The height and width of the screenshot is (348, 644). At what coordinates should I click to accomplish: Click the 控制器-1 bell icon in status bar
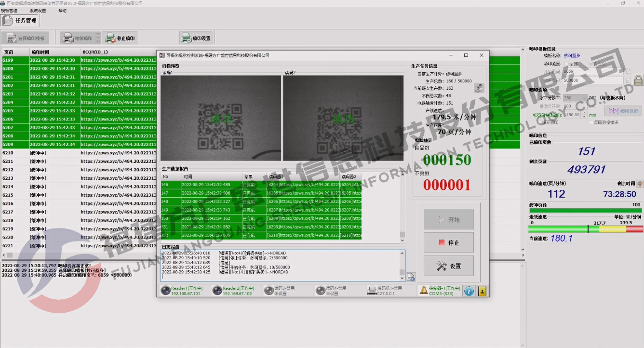[x=423, y=291]
